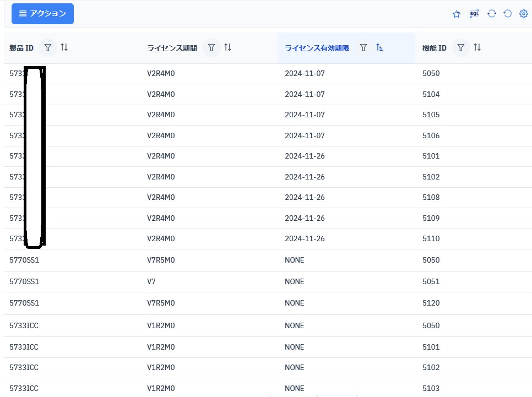Viewport: 532px width, 397px height.
Task: Select V2R4M0 in feature 5102 row
Action: [161, 177]
